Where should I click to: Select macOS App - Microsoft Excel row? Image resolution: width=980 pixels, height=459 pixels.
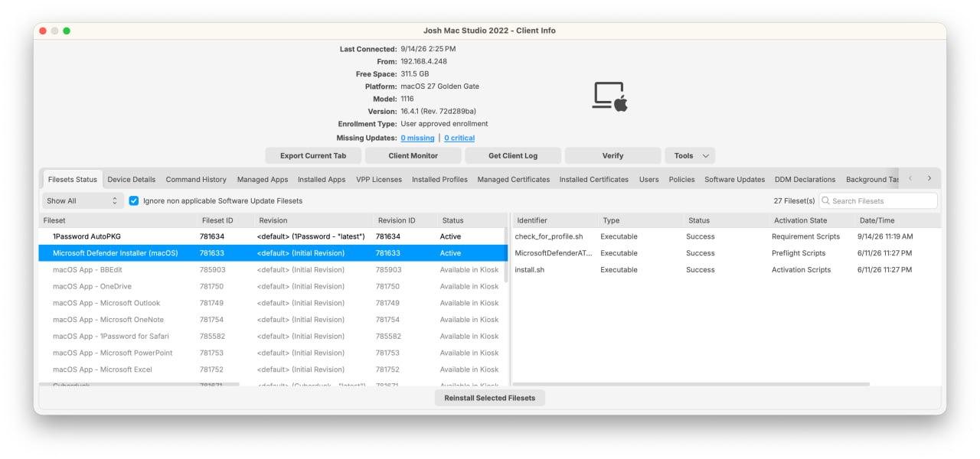pos(272,369)
